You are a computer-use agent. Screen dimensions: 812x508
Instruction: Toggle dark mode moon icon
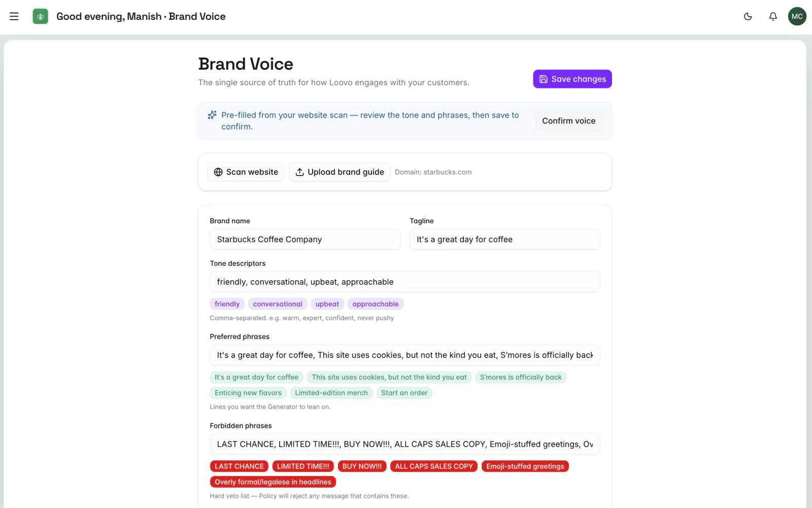point(748,16)
